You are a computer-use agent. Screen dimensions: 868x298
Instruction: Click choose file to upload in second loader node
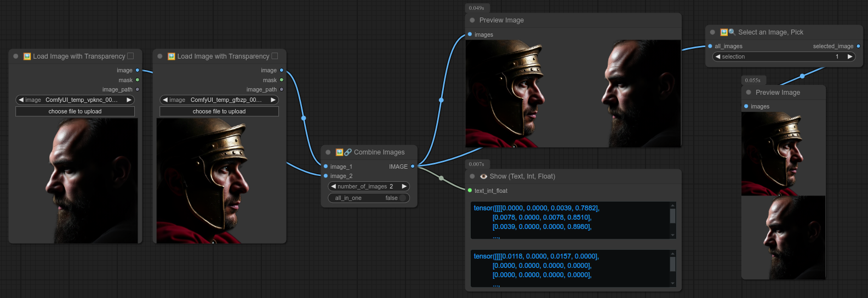click(219, 112)
